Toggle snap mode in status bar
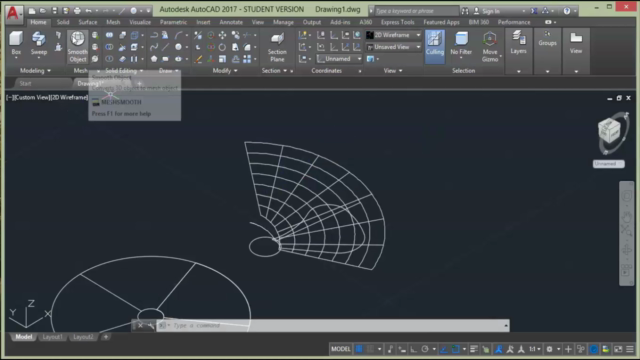The width and height of the screenshot is (640, 360). pos(371,349)
